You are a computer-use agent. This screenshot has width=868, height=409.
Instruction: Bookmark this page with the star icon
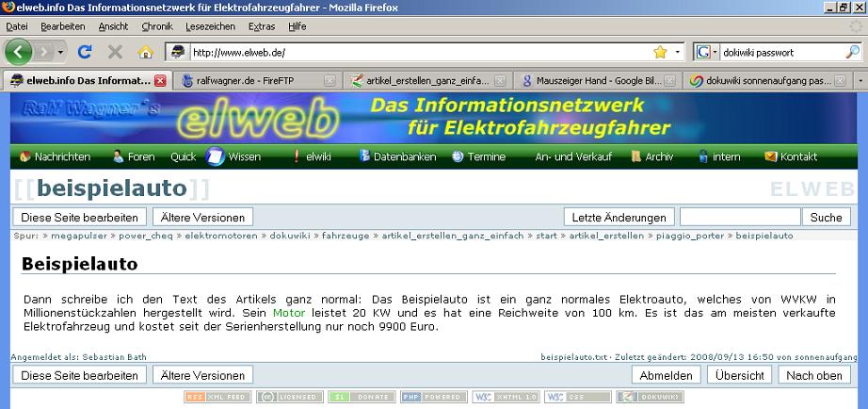point(660,52)
